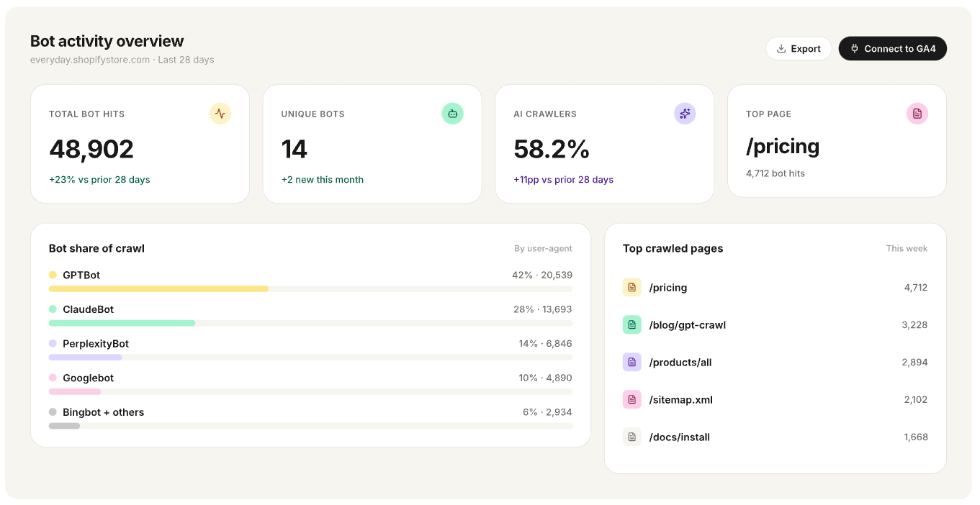
Task: Click '10% · 4,890' value
Action: [545, 378]
